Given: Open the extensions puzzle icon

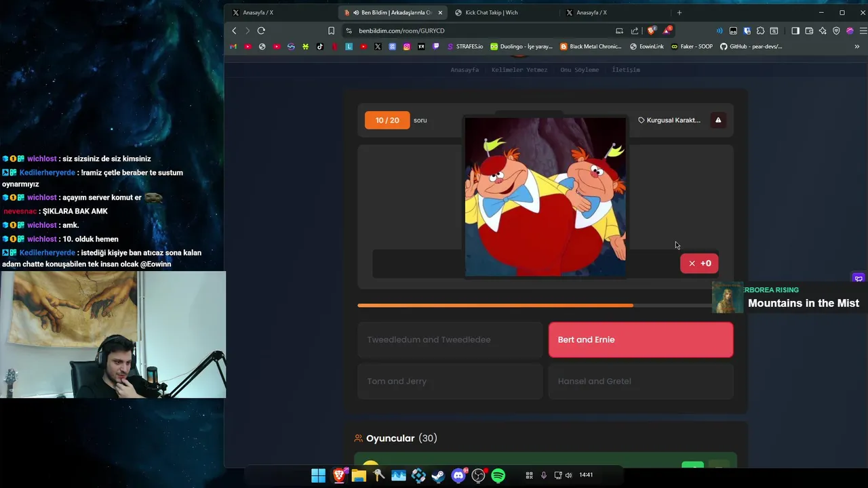Looking at the screenshot, I should pyautogui.click(x=760, y=30).
